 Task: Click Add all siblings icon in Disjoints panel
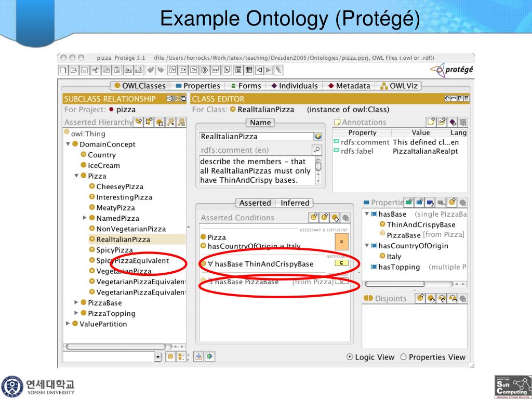tap(442, 298)
